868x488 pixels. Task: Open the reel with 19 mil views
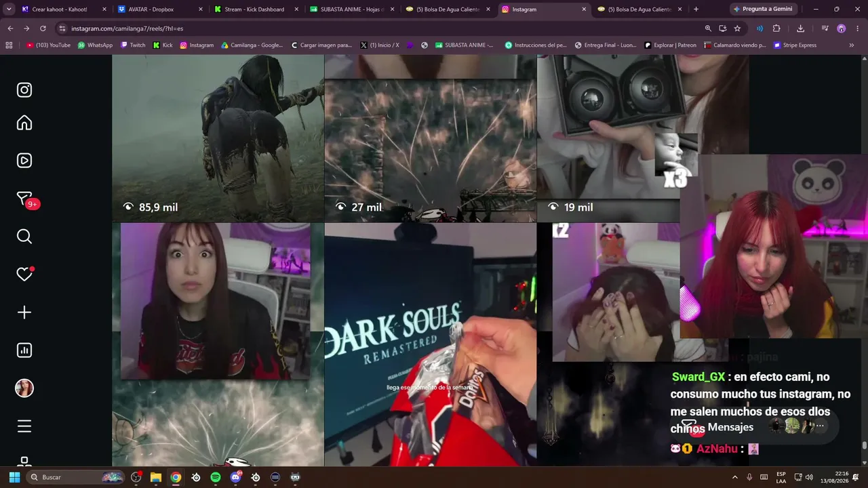[608, 138]
